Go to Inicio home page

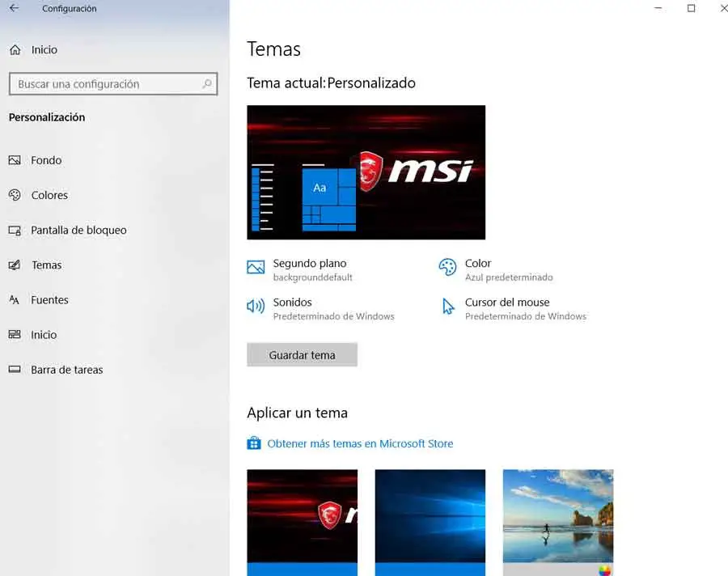pyautogui.click(x=44, y=49)
